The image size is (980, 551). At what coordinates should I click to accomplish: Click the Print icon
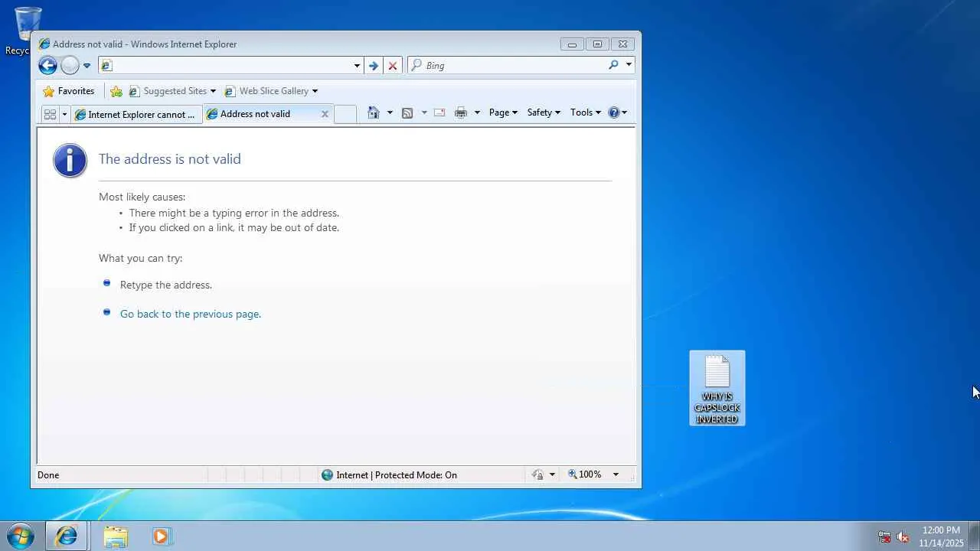[x=461, y=112]
